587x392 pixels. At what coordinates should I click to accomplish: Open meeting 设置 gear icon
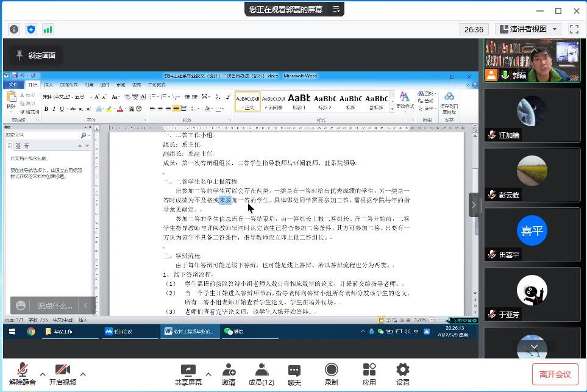coord(403,374)
